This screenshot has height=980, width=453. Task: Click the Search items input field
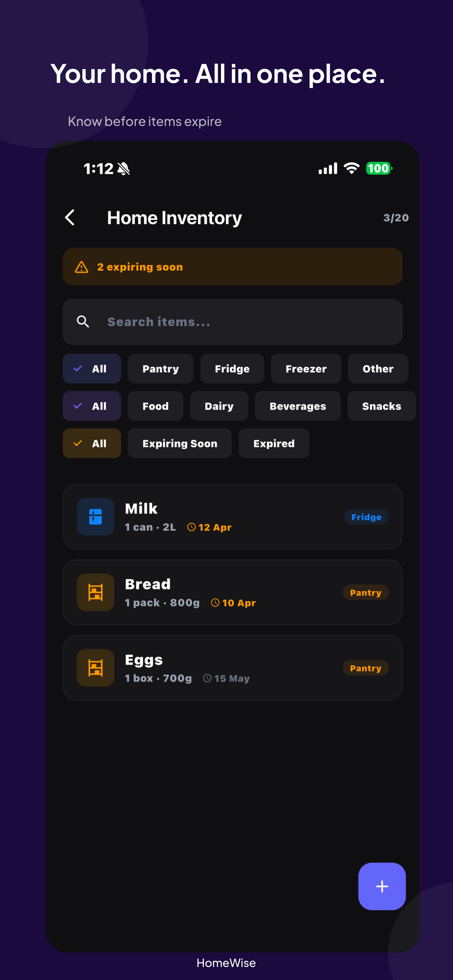(232, 321)
